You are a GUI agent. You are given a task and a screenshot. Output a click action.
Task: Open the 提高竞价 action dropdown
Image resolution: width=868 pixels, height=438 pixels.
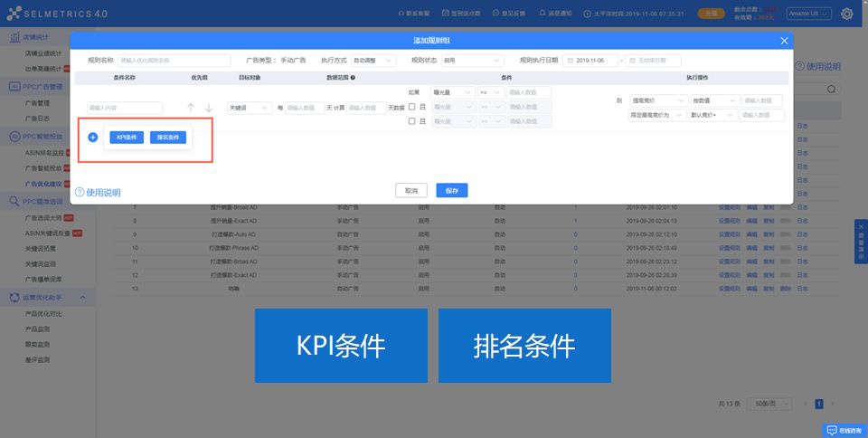click(658, 100)
